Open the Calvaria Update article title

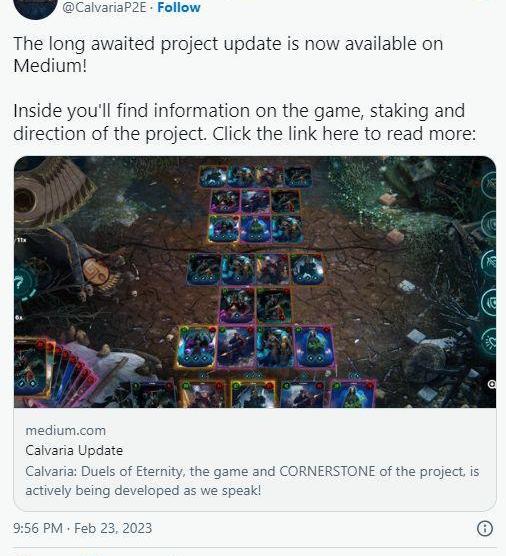74,450
